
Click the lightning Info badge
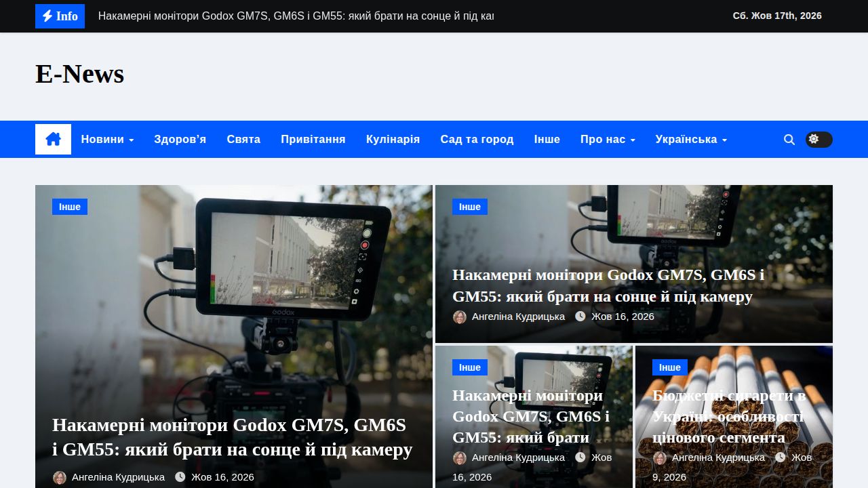coord(60,16)
